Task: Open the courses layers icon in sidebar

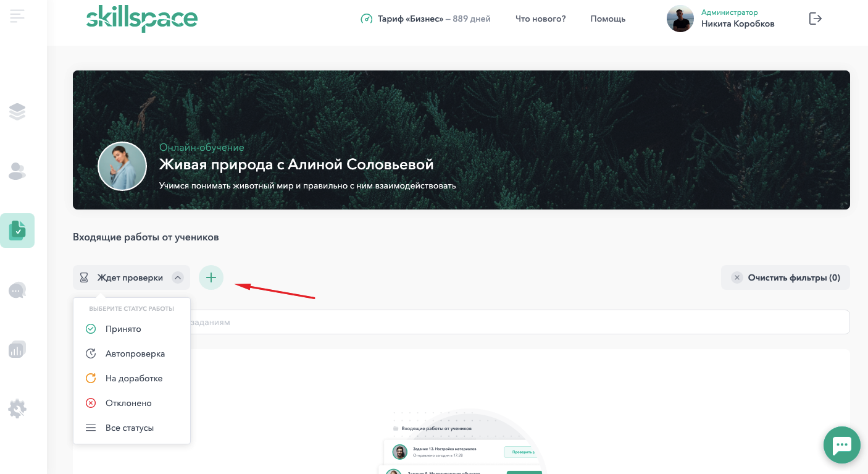Action: point(17,111)
